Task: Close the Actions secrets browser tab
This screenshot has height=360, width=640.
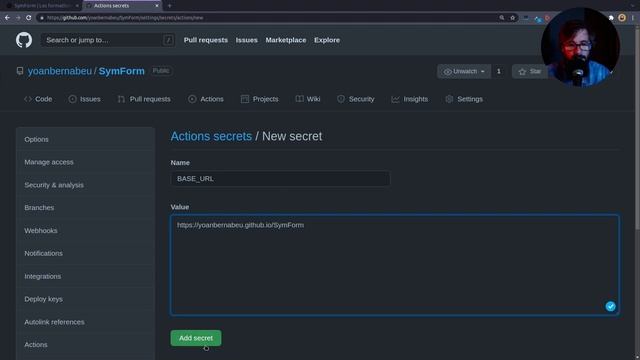Action: 157,6
